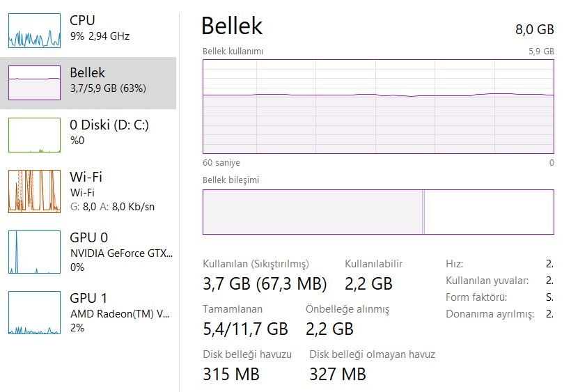This screenshot has height=392, width=571.
Task: Switch to 0 Diski (D: C:) view
Action: pos(109,125)
